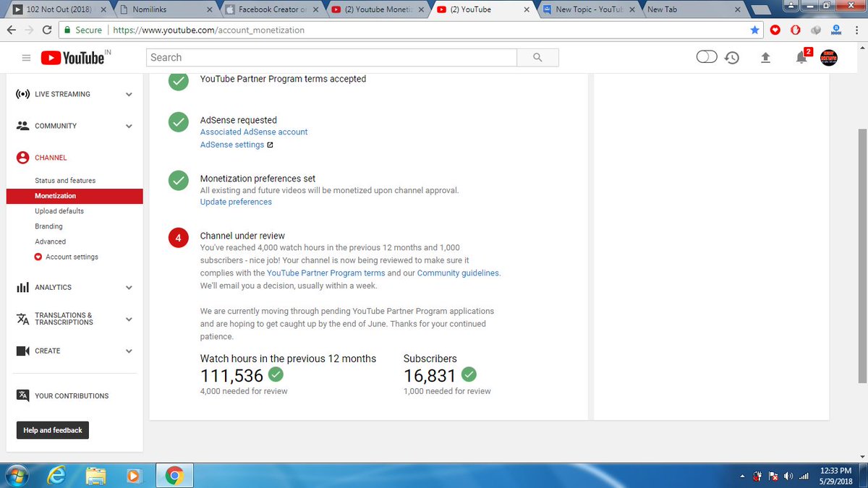Click the red heart extension icon
The image size is (868, 488).
coord(775,30)
